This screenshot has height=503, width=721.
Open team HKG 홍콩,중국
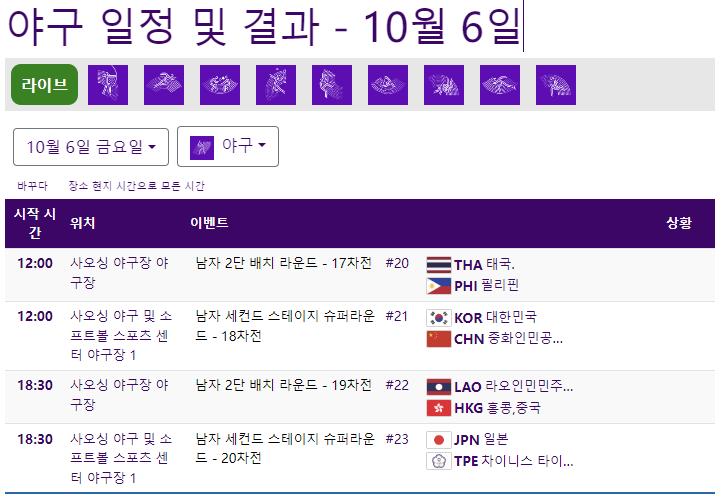[498, 408]
